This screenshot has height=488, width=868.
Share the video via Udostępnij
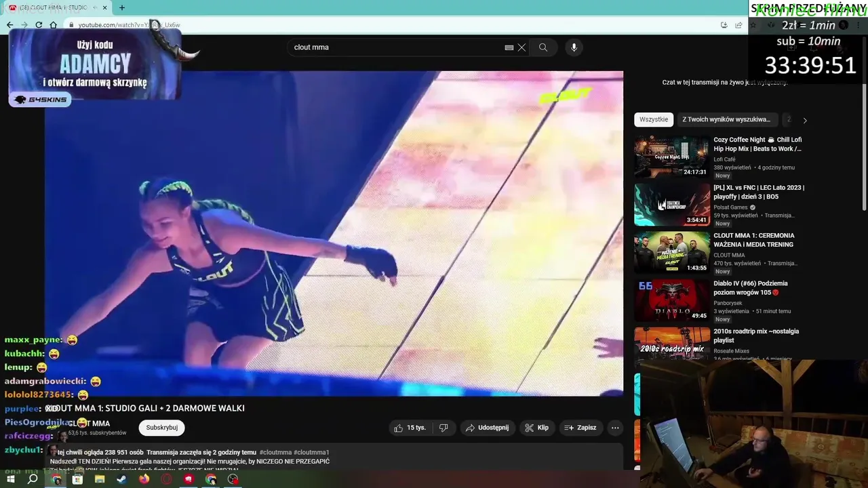point(487,428)
